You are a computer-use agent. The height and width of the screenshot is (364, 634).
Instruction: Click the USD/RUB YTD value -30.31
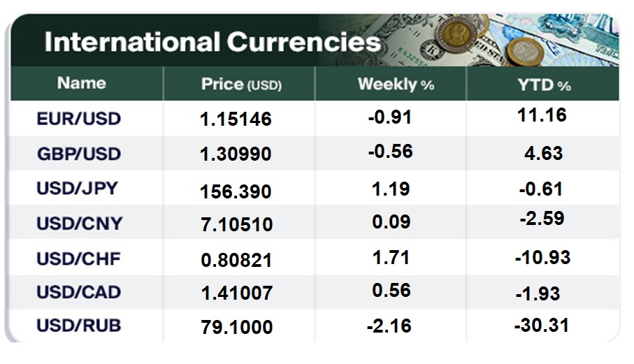point(543,325)
